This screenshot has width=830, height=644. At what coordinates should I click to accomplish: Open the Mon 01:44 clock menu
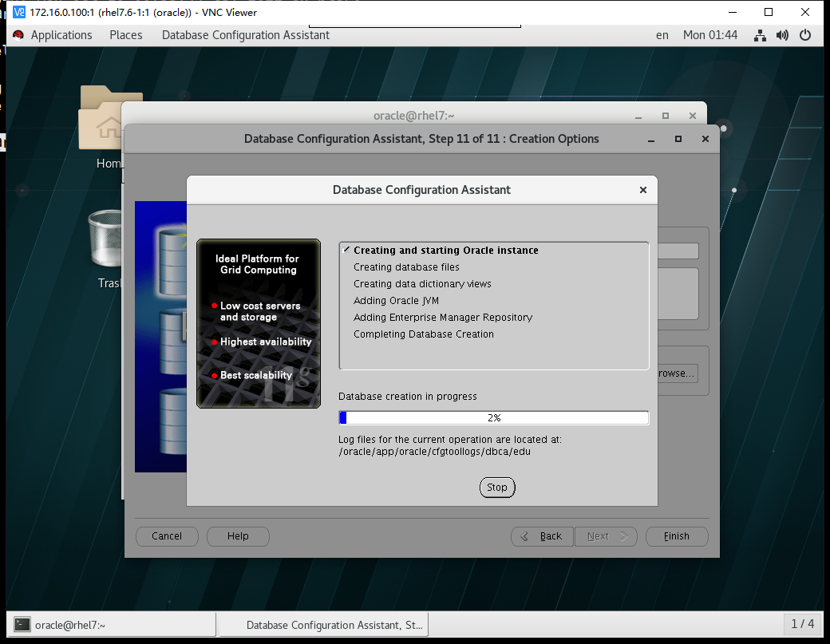(x=710, y=35)
